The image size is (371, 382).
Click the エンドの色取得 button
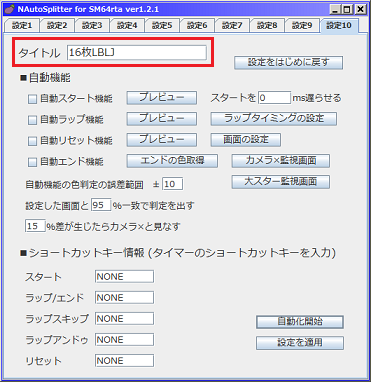click(172, 161)
